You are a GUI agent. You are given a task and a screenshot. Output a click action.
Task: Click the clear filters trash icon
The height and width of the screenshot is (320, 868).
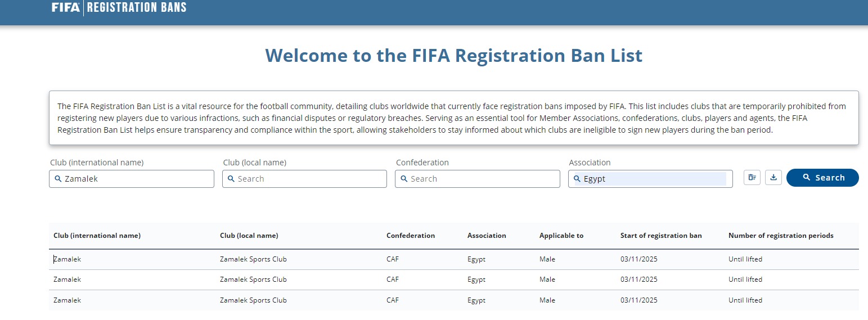[752, 178]
